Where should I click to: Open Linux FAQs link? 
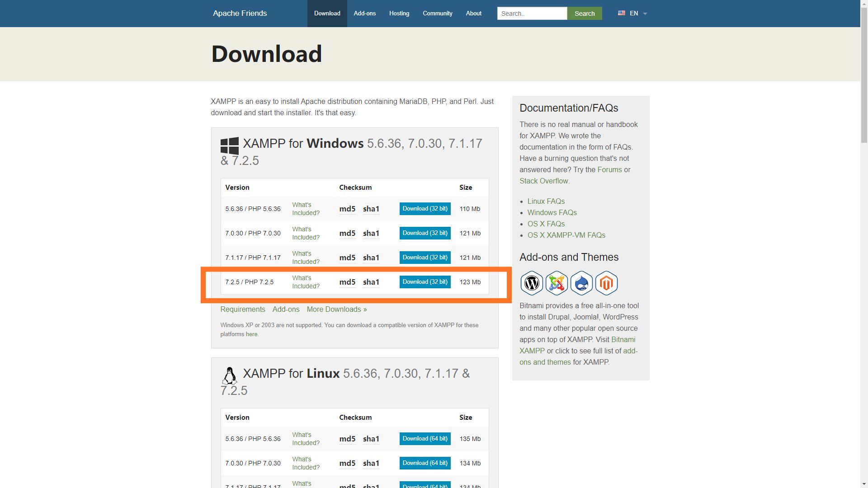click(546, 201)
